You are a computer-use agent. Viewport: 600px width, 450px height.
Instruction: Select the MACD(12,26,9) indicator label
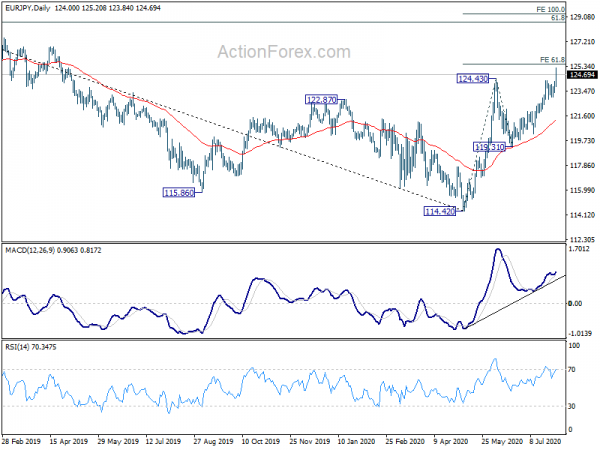pyautogui.click(x=31, y=251)
